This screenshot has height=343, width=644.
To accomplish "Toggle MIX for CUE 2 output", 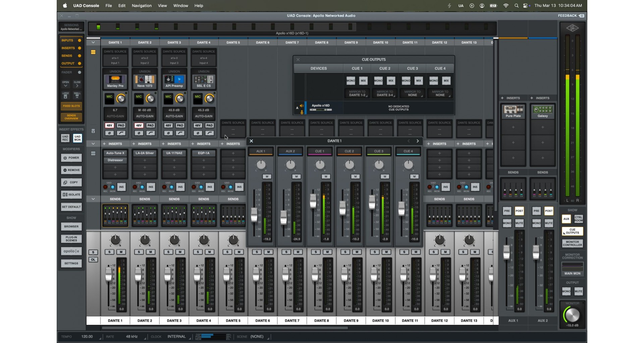I will 391,81.
